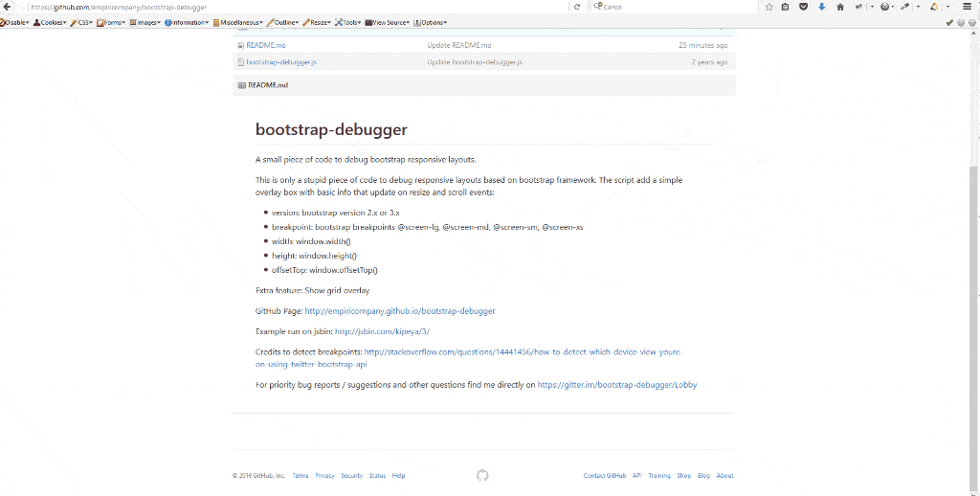Open the Contact GitHub footer link
Image resolution: width=980 pixels, height=496 pixels.
[x=605, y=475]
